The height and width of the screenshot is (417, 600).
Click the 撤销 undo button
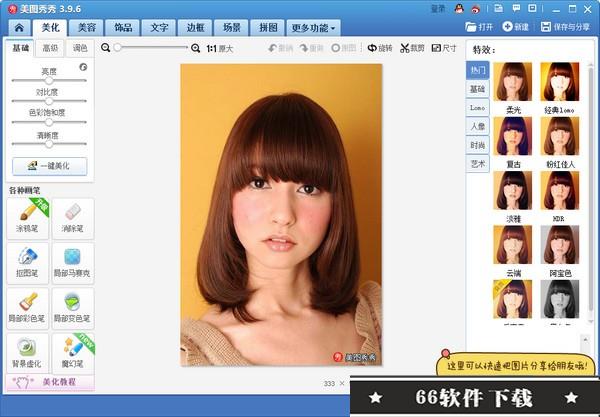(280, 48)
